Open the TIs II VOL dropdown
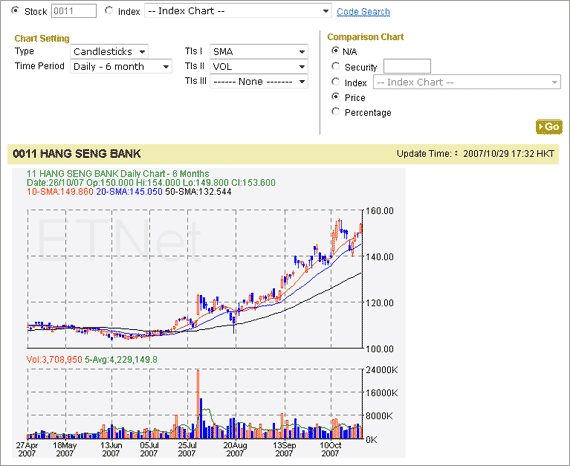Image resolution: width=570 pixels, height=466 pixels. coord(259,67)
